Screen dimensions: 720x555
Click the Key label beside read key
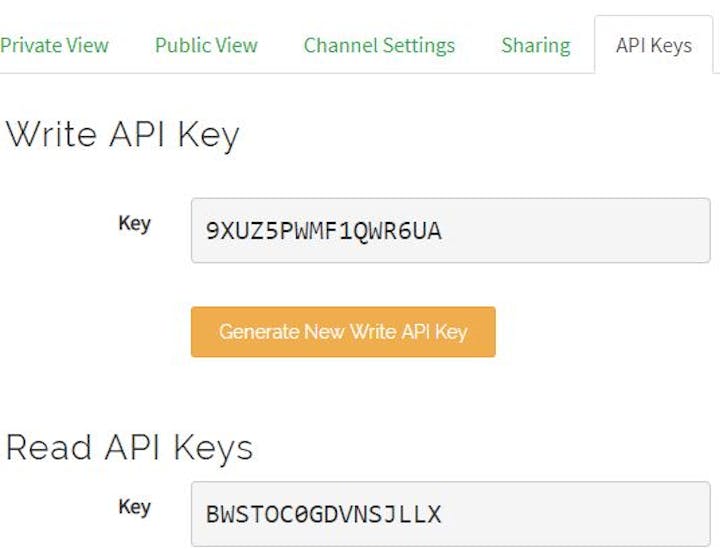pyautogui.click(x=134, y=507)
